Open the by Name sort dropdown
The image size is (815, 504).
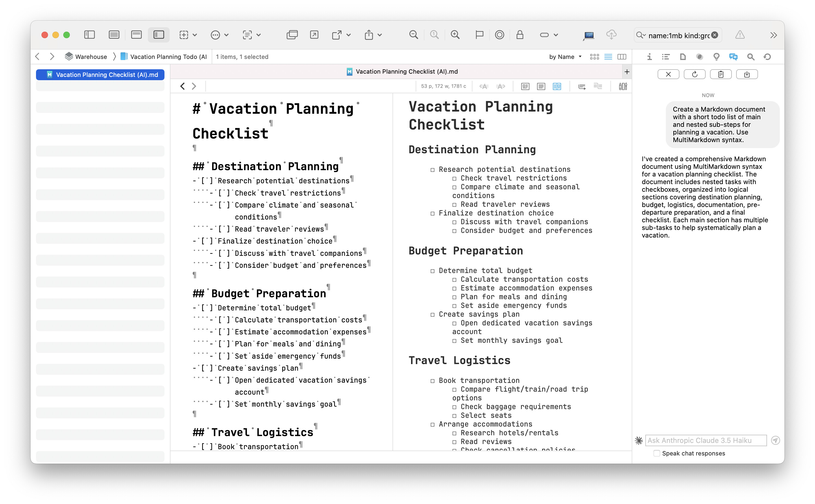tap(565, 57)
